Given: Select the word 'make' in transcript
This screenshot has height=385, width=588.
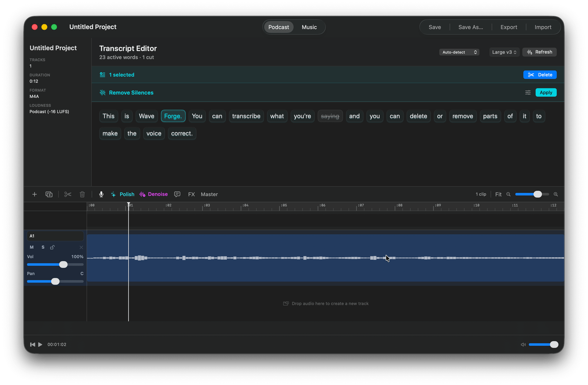Looking at the screenshot, I should point(110,133).
